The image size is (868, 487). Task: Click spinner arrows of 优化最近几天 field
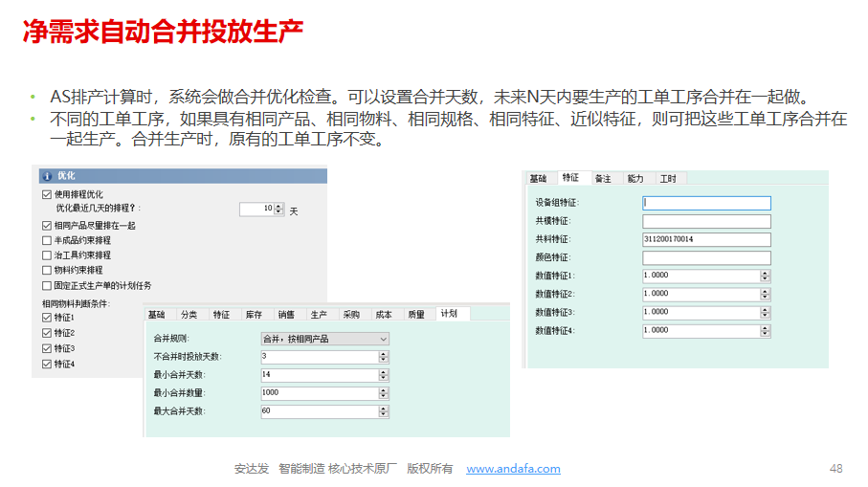[x=279, y=208]
